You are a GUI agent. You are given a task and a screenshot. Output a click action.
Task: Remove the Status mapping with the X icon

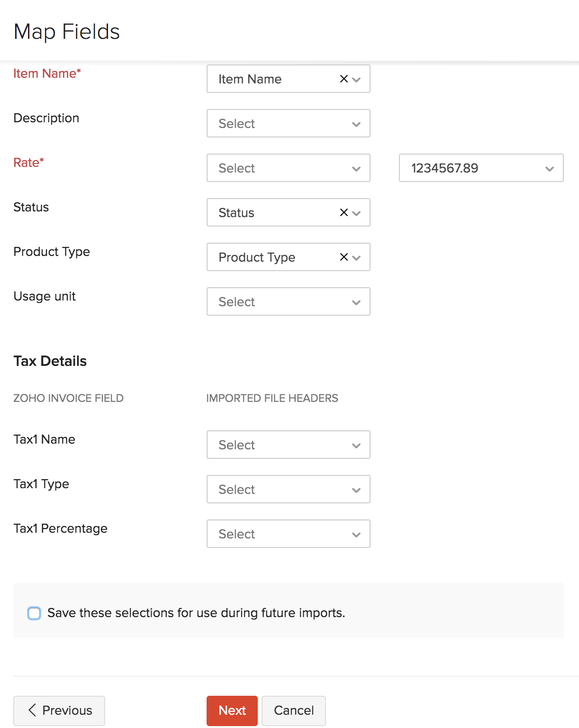click(x=343, y=212)
